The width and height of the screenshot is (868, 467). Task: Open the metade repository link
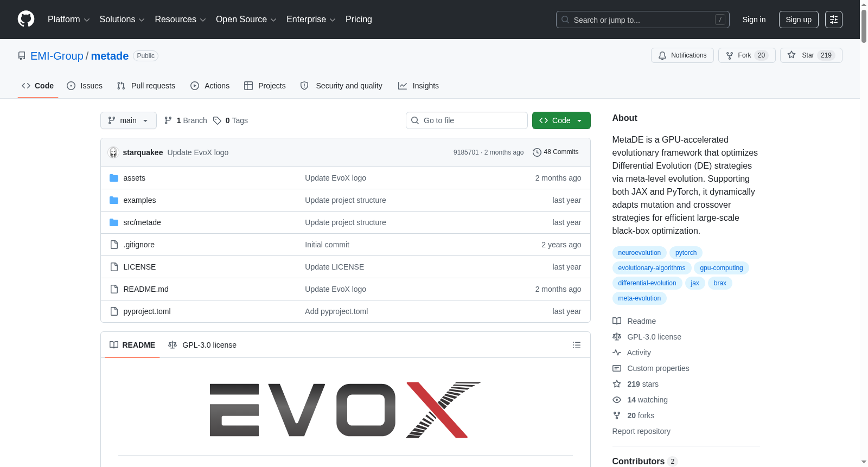pyautogui.click(x=110, y=56)
